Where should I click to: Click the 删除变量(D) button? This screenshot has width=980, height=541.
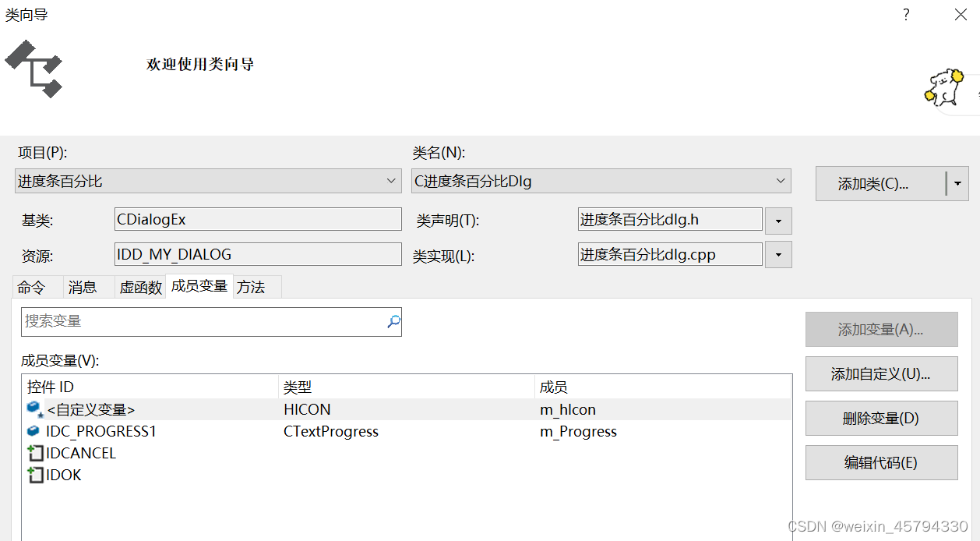tap(881, 418)
